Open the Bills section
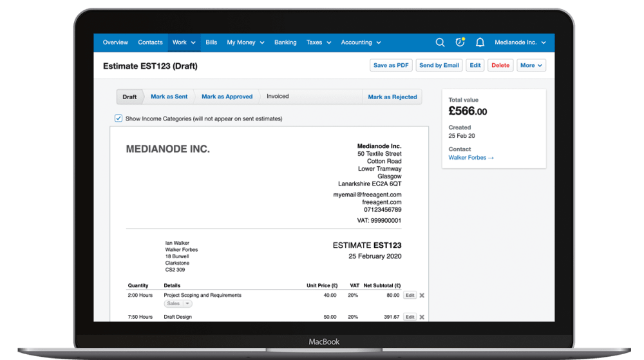 (x=211, y=43)
